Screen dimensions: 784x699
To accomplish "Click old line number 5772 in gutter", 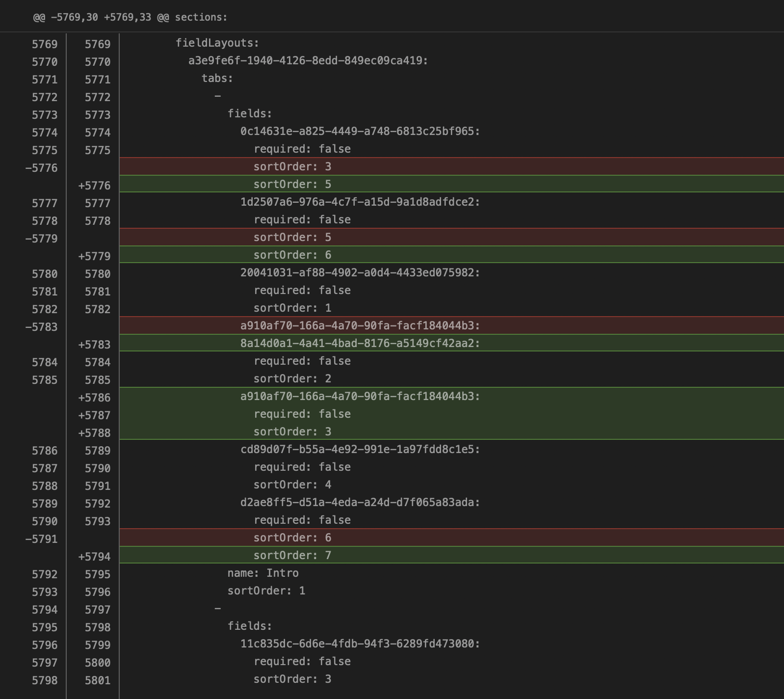I will coord(45,97).
